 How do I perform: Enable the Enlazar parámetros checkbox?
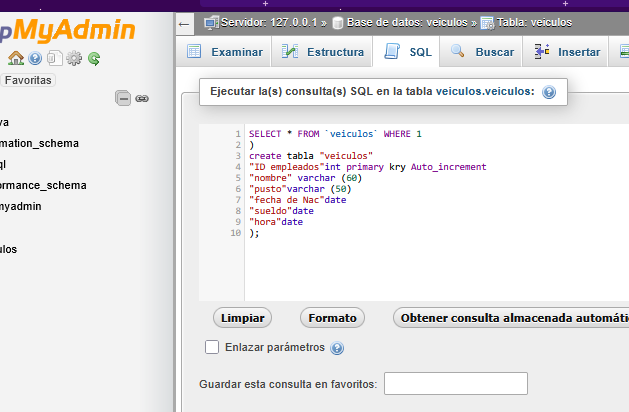pos(212,347)
